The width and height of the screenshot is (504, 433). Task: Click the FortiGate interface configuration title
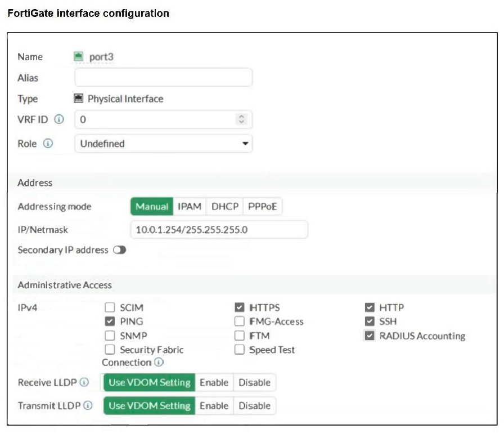tap(88, 13)
